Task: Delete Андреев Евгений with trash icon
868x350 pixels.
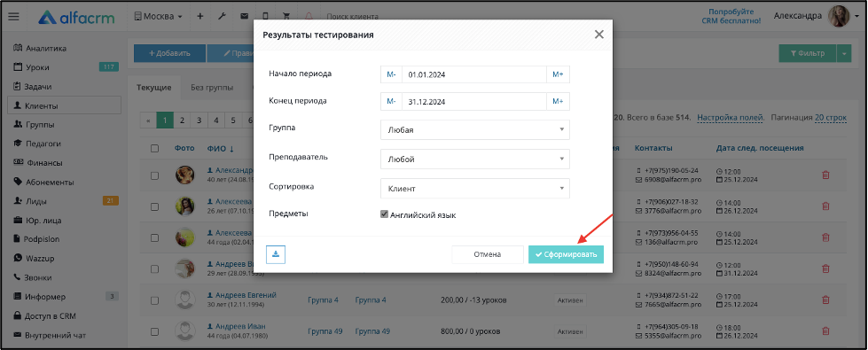Action: [825, 299]
